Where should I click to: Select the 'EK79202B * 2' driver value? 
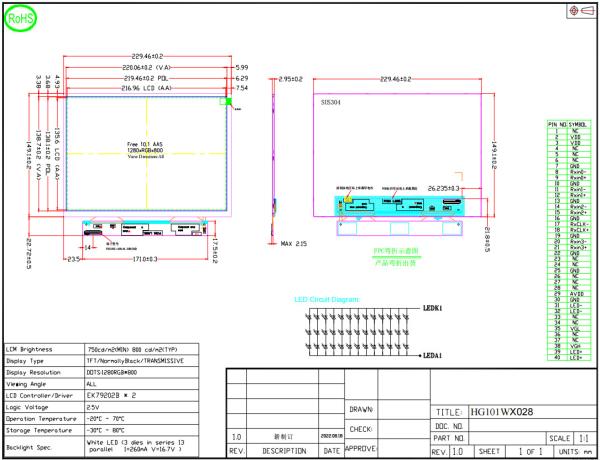click(x=111, y=396)
